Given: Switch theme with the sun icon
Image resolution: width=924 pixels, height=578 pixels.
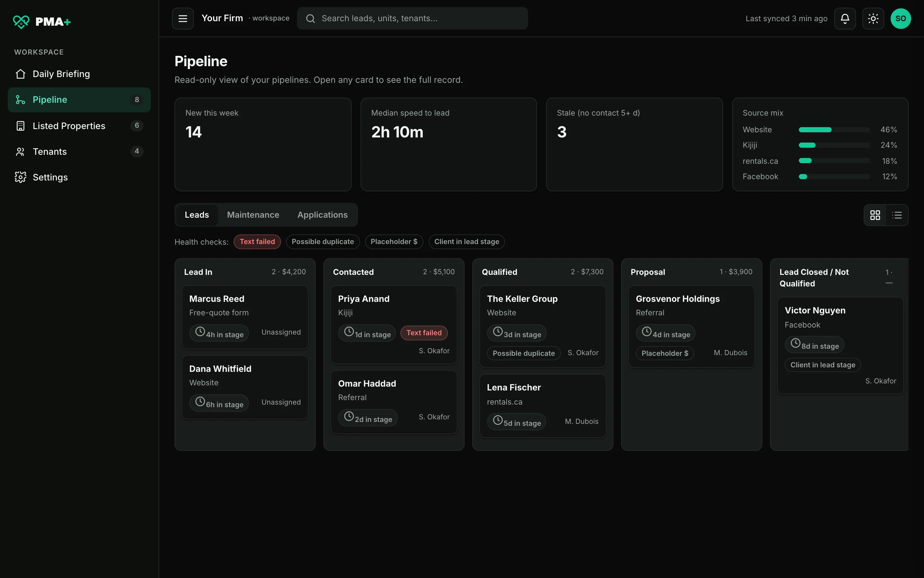Looking at the screenshot, I should pos(873,18).
